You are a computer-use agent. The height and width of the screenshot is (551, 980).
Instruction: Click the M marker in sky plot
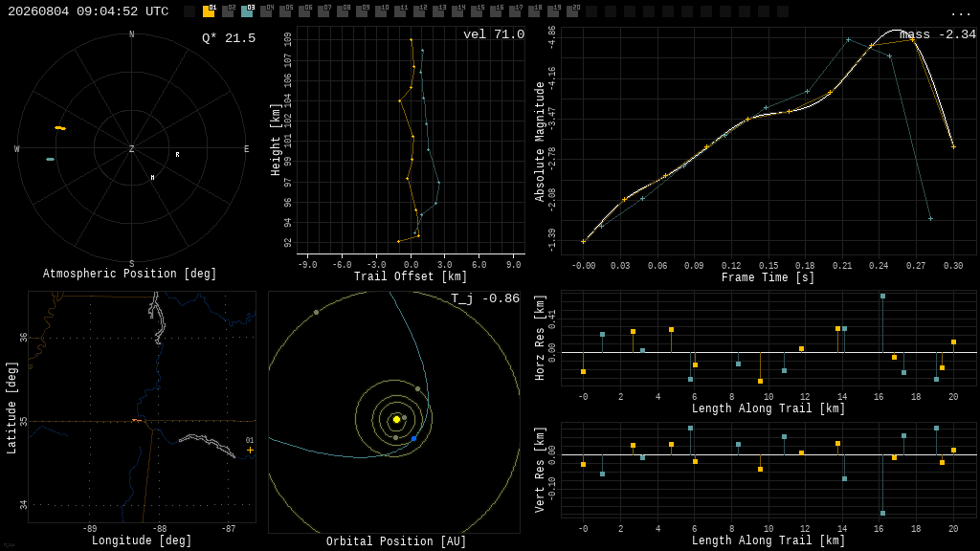[x=152, y=177]
